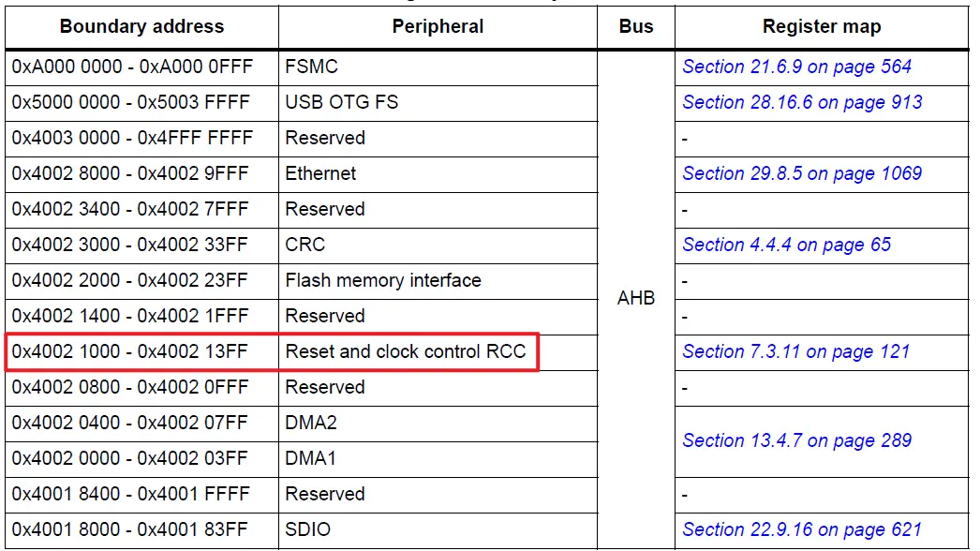Click the Register map column header
Viewport: 980px width, 551px height.
[x=822, y=26]
